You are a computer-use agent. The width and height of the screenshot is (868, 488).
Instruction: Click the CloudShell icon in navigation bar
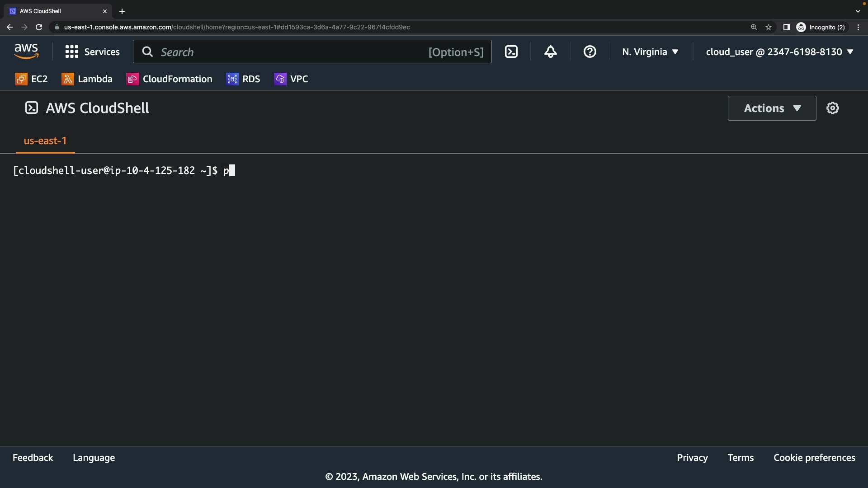coord(511,52)
